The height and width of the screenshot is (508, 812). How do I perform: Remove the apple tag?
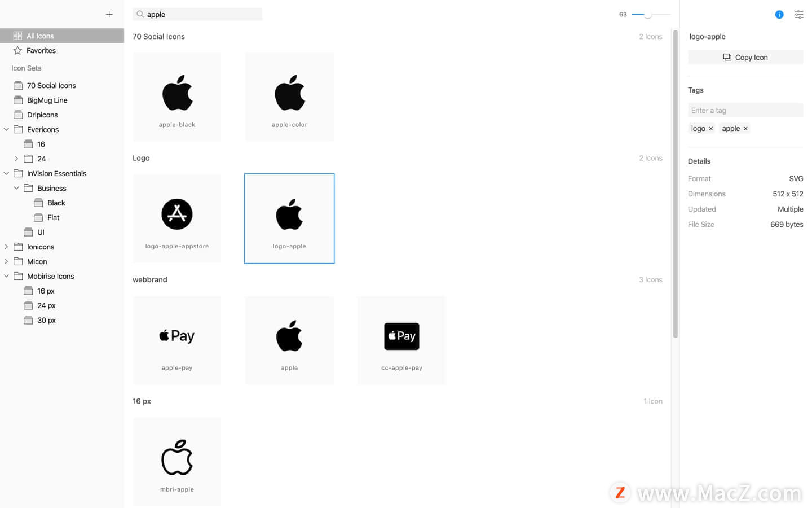click(x=745, y=129)
